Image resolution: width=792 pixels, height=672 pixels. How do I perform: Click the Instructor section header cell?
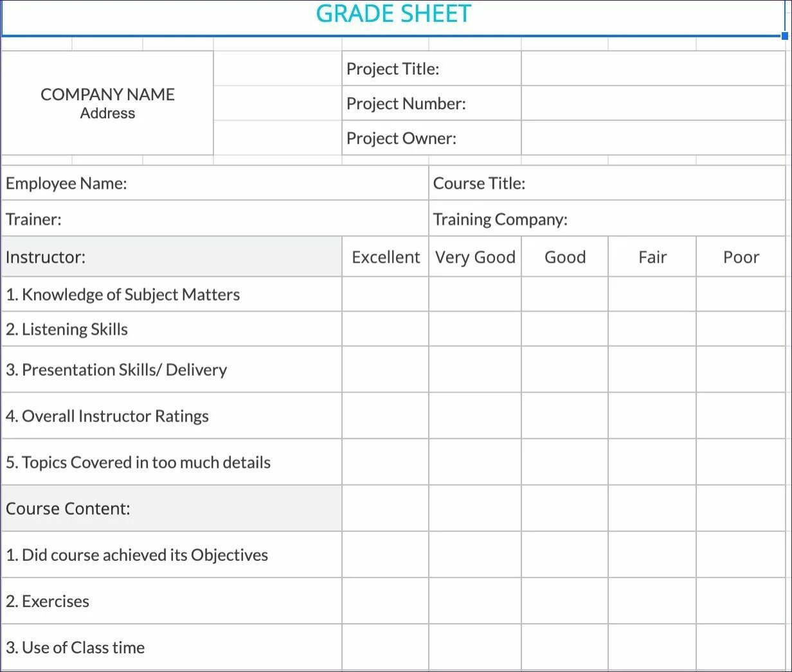point(172,257)
